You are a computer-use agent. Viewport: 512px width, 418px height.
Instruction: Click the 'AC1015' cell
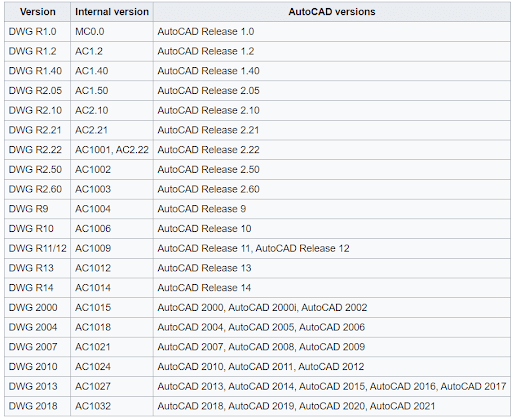(112, 307)
